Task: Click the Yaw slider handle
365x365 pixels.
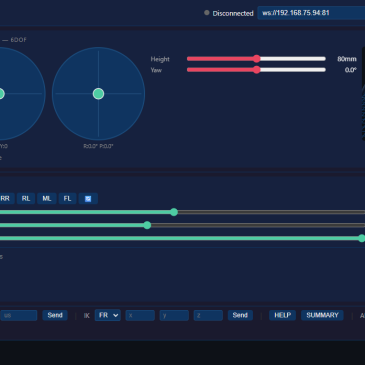Action: coord(256,70)
